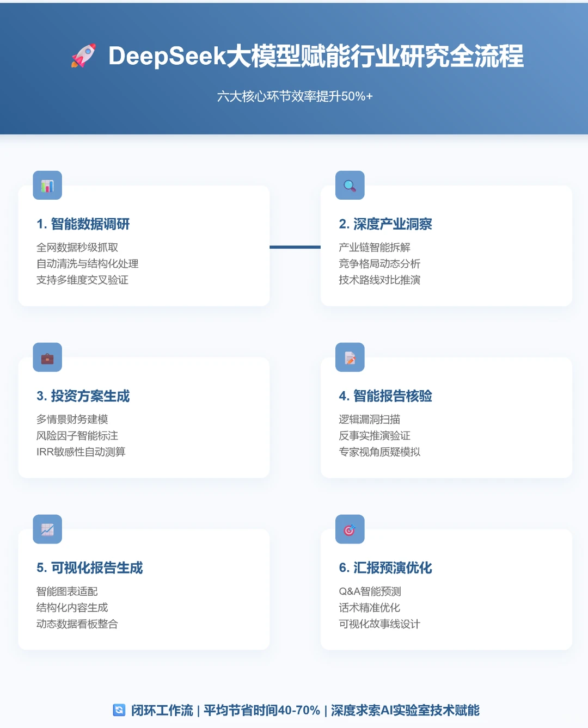
Task: Click the briefcase icon on card 3
Action: (x=47, y=357)
